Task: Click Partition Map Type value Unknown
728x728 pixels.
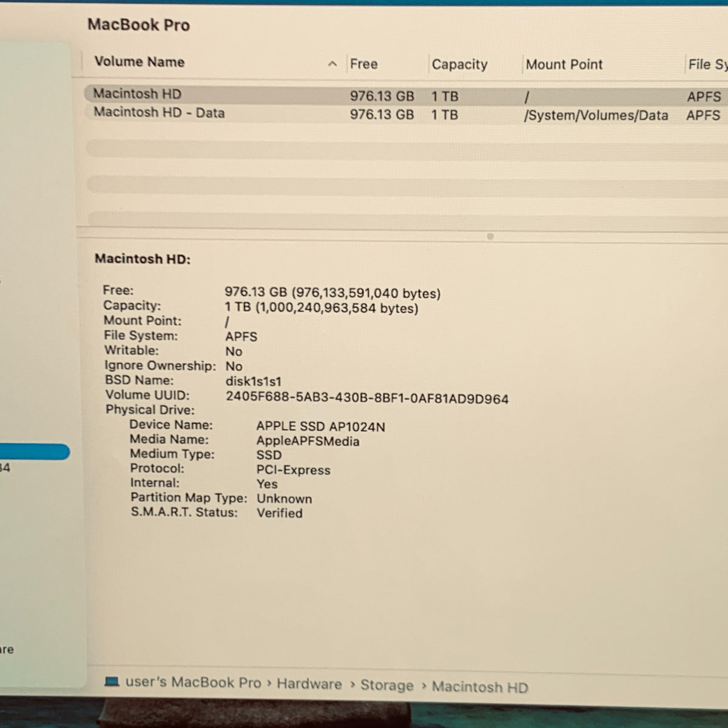Action: point(284,499)
